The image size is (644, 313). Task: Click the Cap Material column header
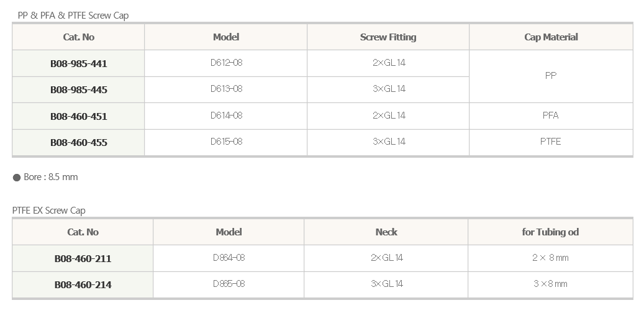pyautogui.click(x=551, y=37)
